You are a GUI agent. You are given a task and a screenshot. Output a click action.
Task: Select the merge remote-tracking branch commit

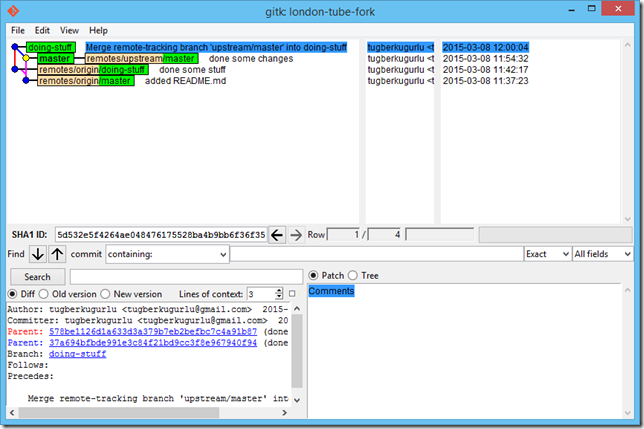click(x=216, y=47)
